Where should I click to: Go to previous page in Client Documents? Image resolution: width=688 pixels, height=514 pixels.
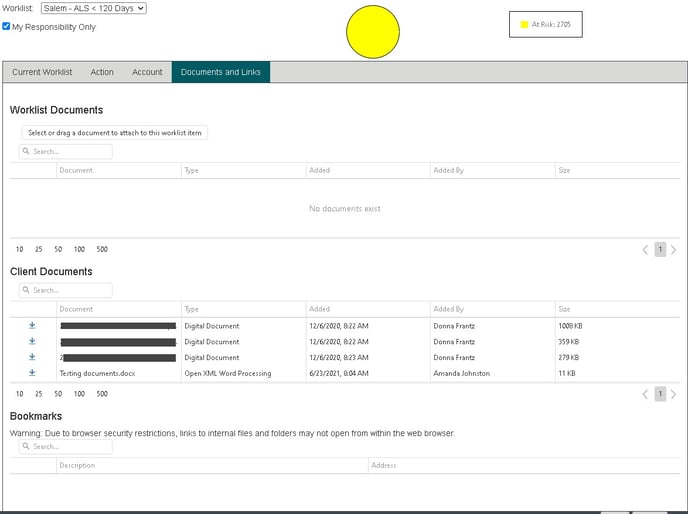645,394
